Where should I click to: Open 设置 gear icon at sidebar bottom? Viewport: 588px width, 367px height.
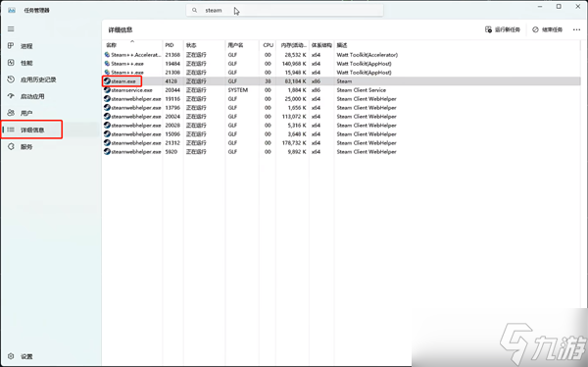pyautogui.click(x=11, y=356)
